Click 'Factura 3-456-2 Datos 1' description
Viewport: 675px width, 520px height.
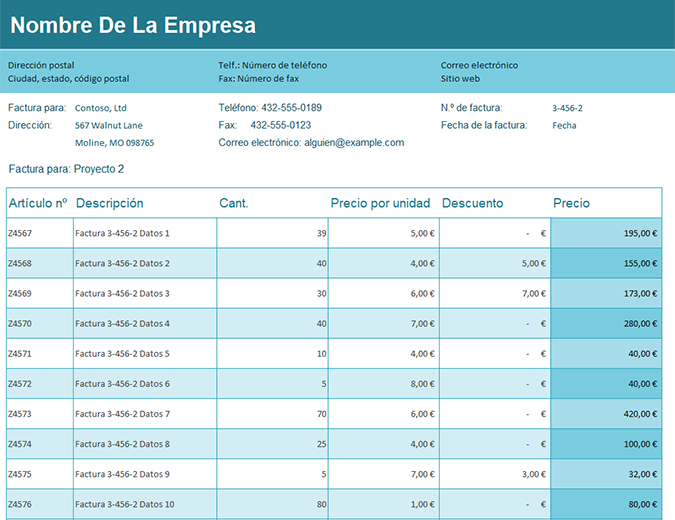(x=122, y=233)
